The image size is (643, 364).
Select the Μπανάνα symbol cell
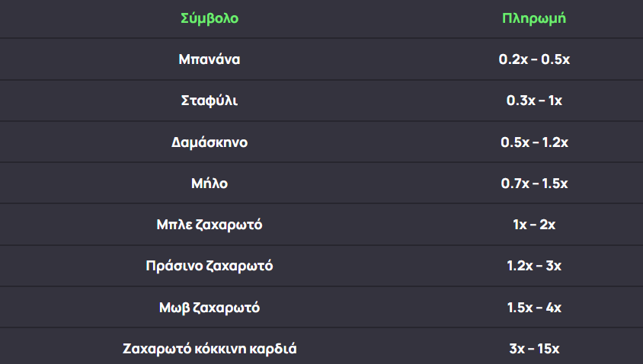click(210, 59)
